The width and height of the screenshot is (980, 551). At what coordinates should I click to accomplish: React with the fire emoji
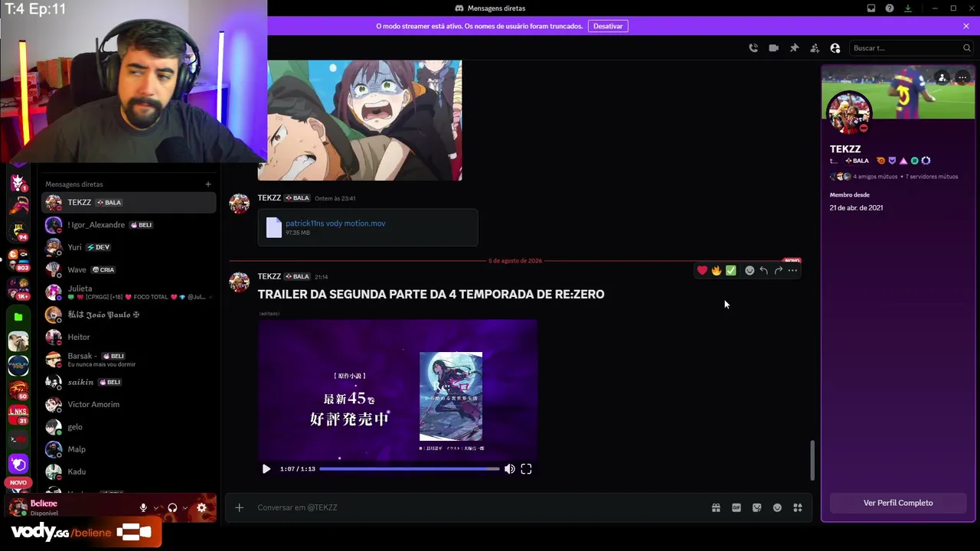(717, 270)
